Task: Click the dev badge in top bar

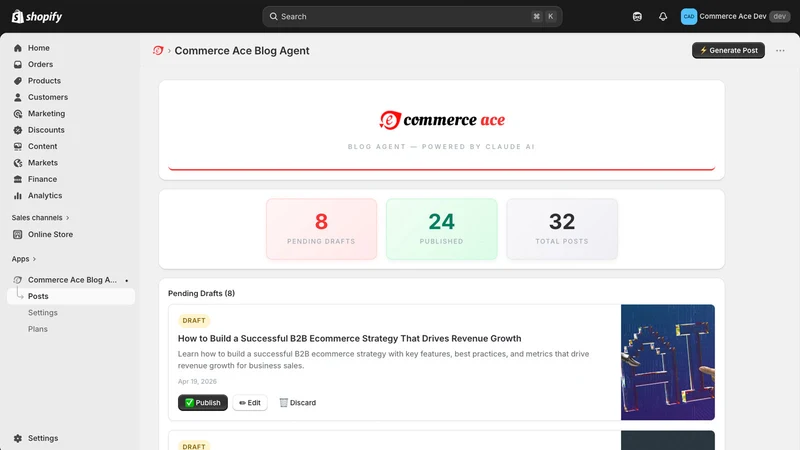Action: coord(779,16)
